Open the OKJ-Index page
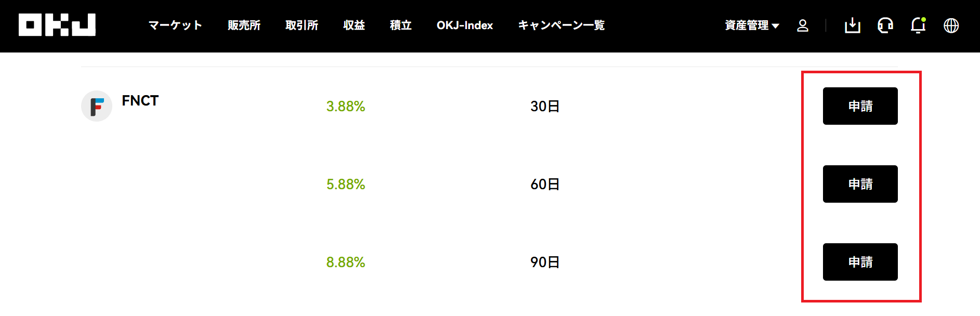Screen dimensions: 980x316 coord(465,25)
